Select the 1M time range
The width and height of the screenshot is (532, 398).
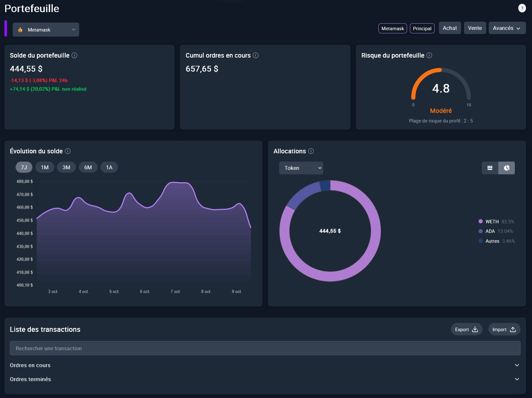coord(45,167)
